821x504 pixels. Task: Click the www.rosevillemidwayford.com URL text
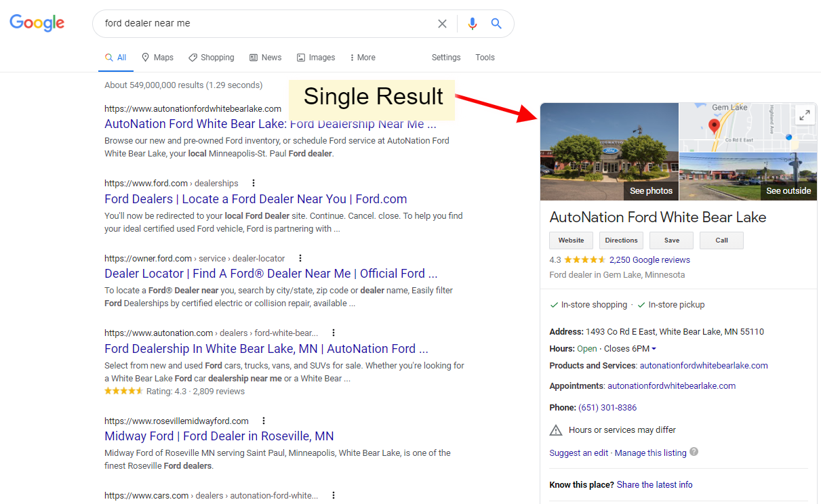(x=176, y=421)
